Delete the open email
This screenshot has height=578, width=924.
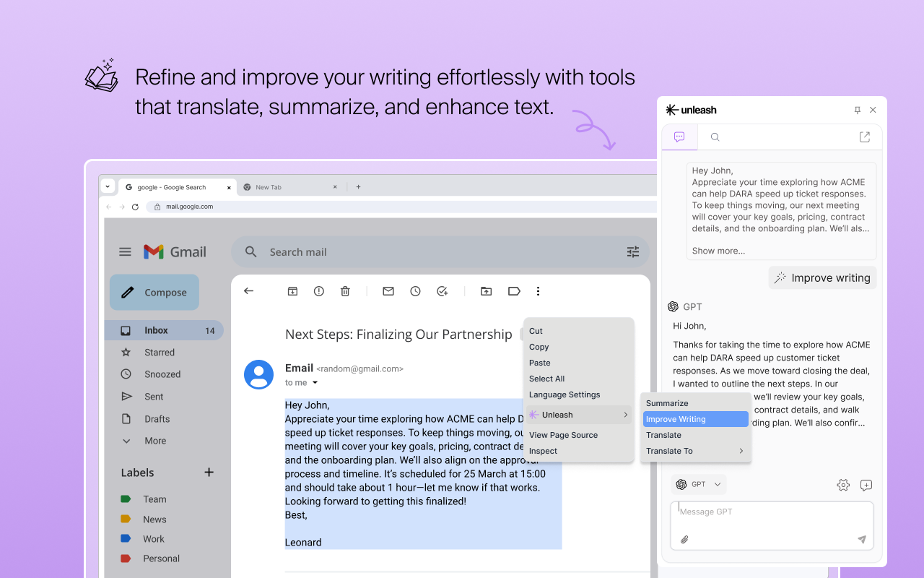(345, 291)
